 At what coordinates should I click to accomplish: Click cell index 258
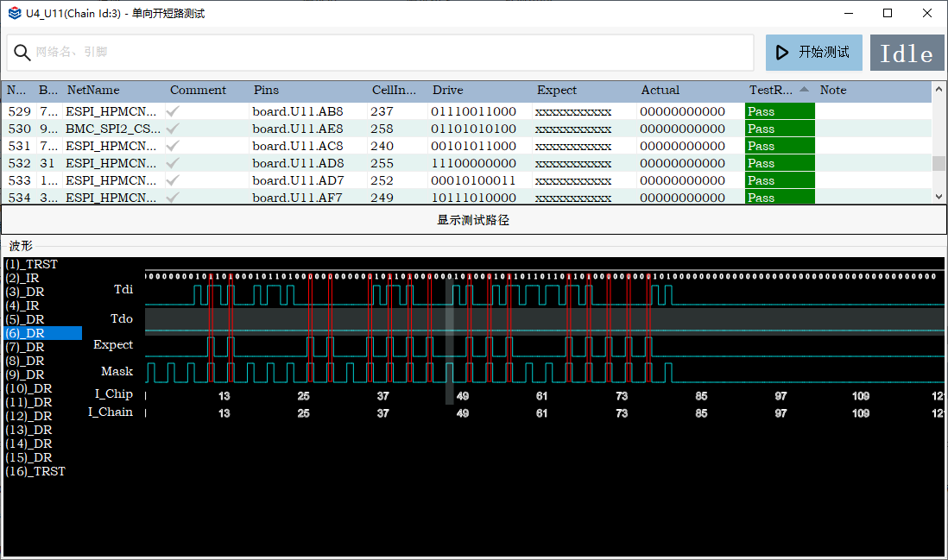(x=382, y=129)
